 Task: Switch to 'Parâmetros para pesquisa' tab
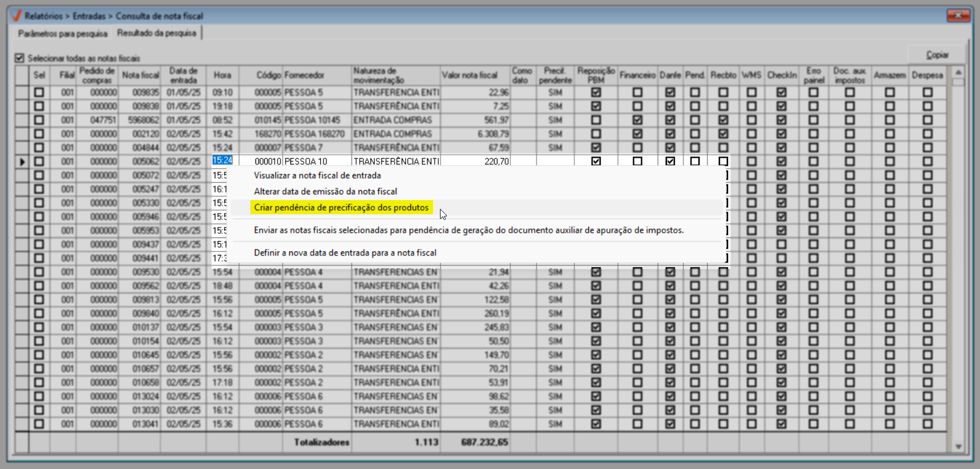[x=63, y=34]
